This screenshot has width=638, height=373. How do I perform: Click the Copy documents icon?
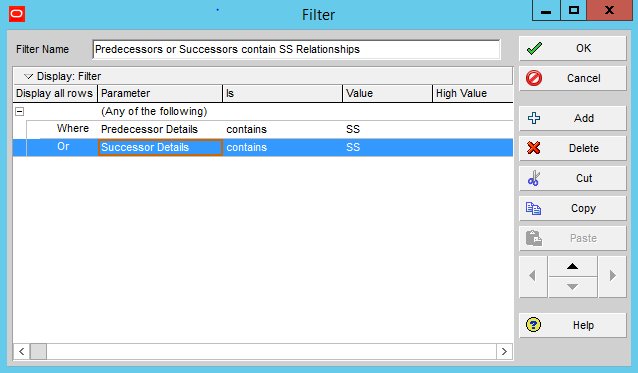(533, 208)
